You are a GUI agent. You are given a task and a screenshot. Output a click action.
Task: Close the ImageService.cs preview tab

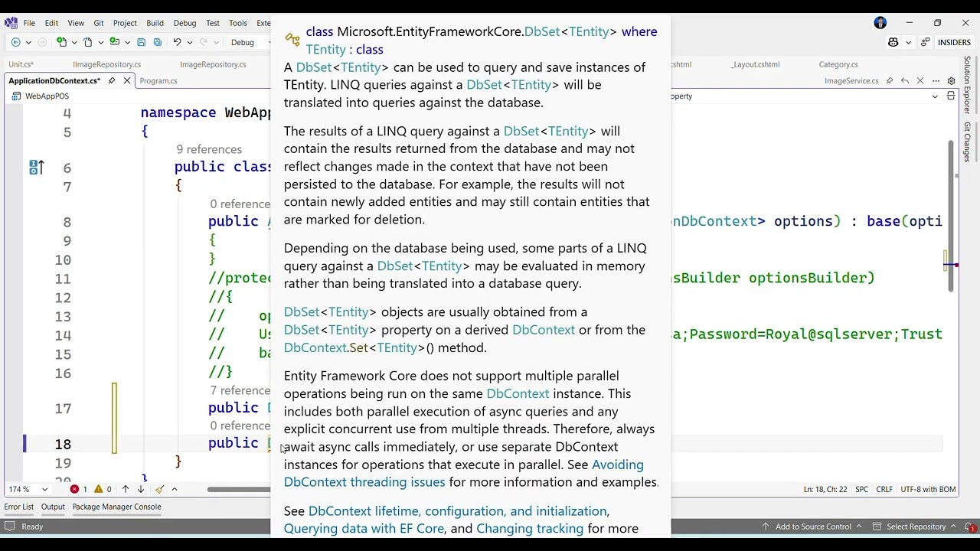point(920,80)
